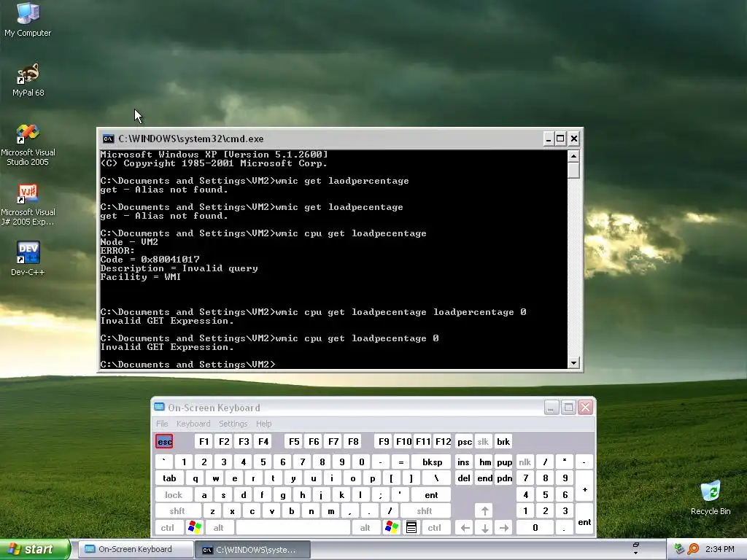Click the safely remove hardware tray icon

[x=679, y=549]
